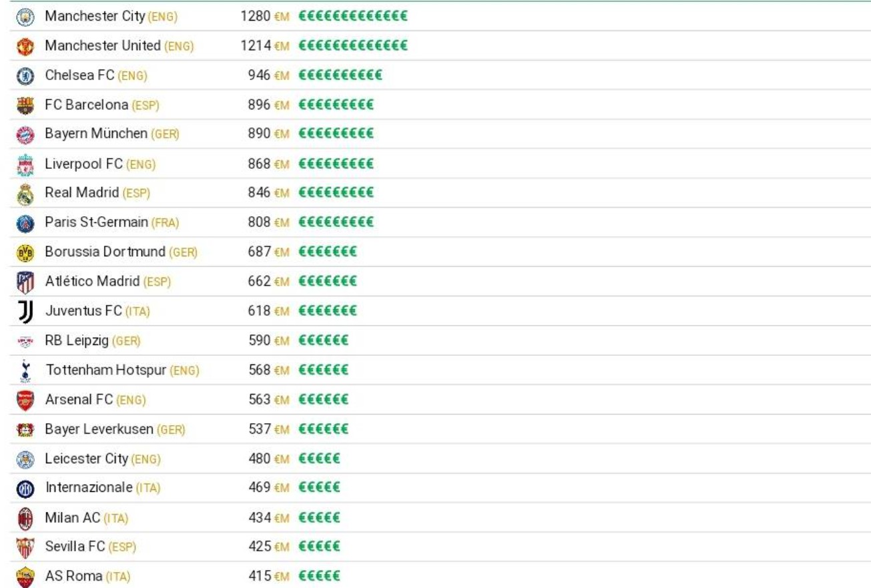Click the Bayern München club crest
Screen dimensions: 871x588
[25, 134]
